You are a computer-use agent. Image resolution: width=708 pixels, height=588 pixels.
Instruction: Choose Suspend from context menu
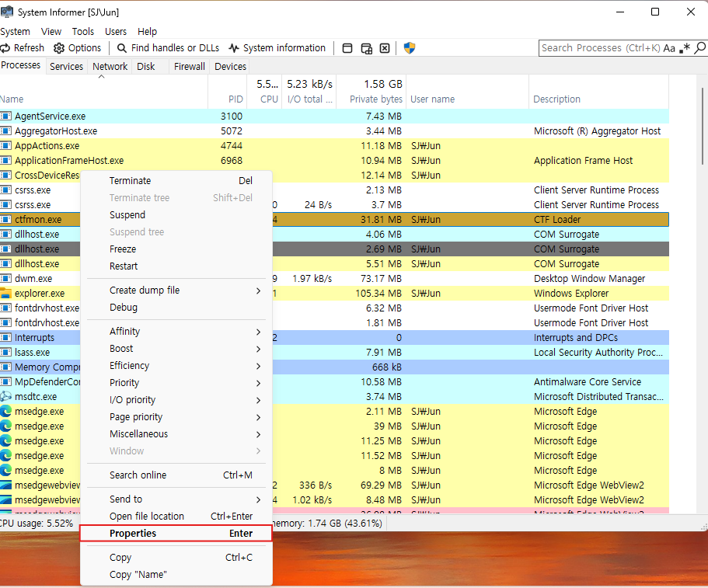[176, 215]
